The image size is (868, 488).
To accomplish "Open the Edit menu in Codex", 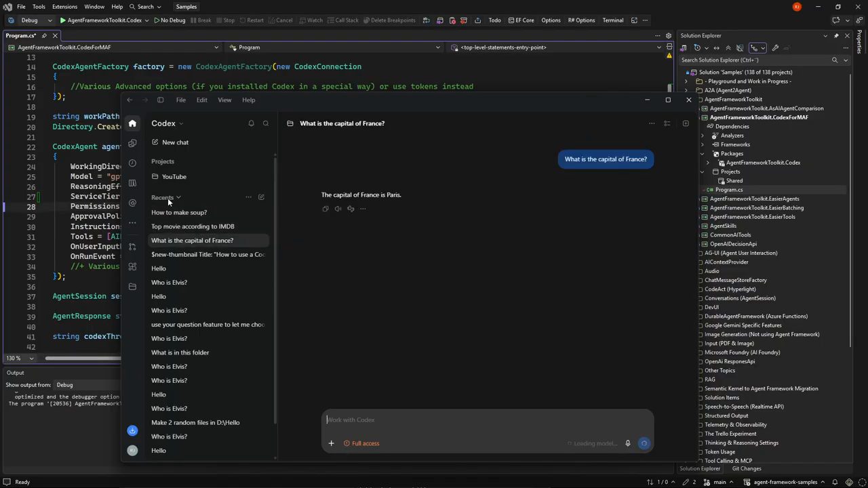I will point(202,100).
